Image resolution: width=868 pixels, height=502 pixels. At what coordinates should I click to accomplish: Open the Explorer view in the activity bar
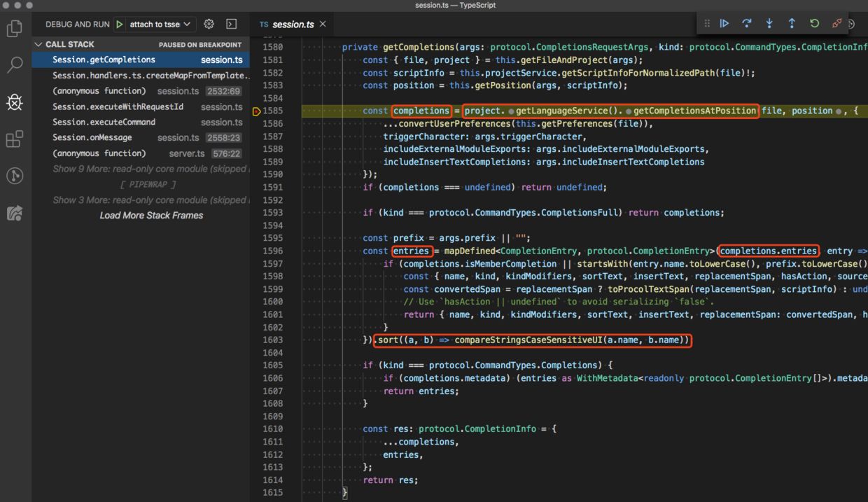[x=15, y=29]
